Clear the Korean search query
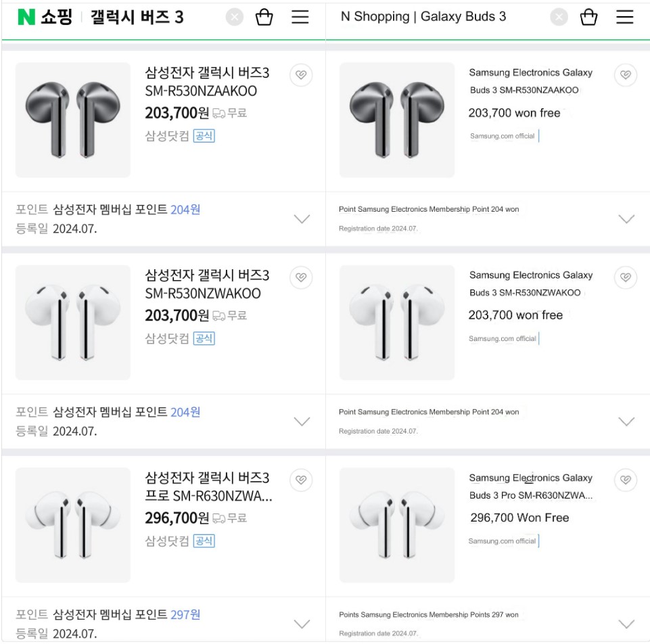650x644 pixels. (x=234, y=18)
